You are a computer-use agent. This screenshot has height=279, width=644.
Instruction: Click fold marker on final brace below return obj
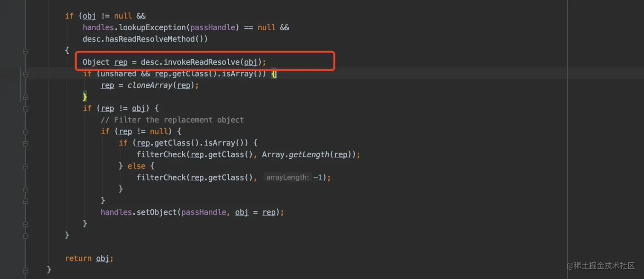26,270
